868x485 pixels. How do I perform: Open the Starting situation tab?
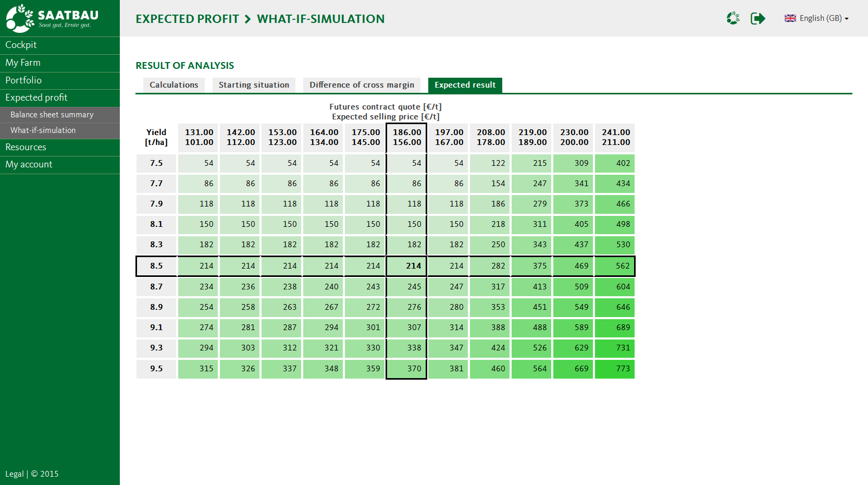pyautogui.click(x=254, y=85)
